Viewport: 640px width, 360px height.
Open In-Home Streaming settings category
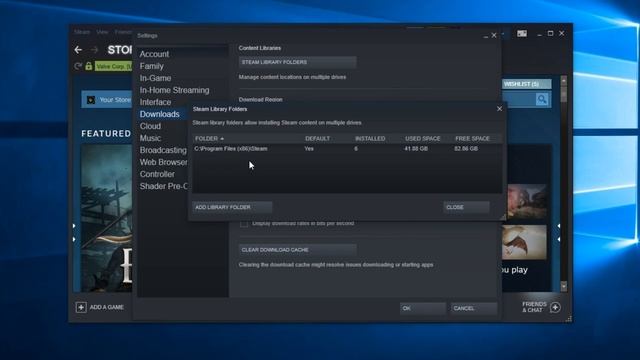click(174, 90)
